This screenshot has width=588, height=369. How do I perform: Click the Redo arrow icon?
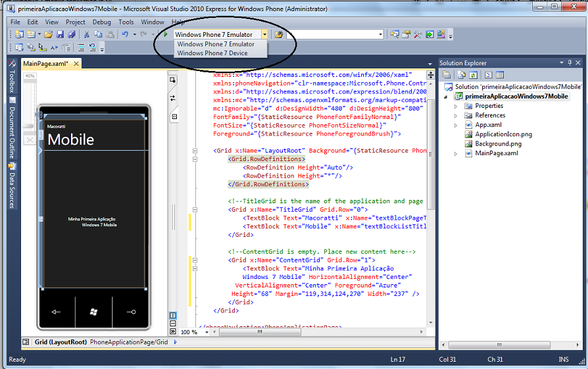143,34
